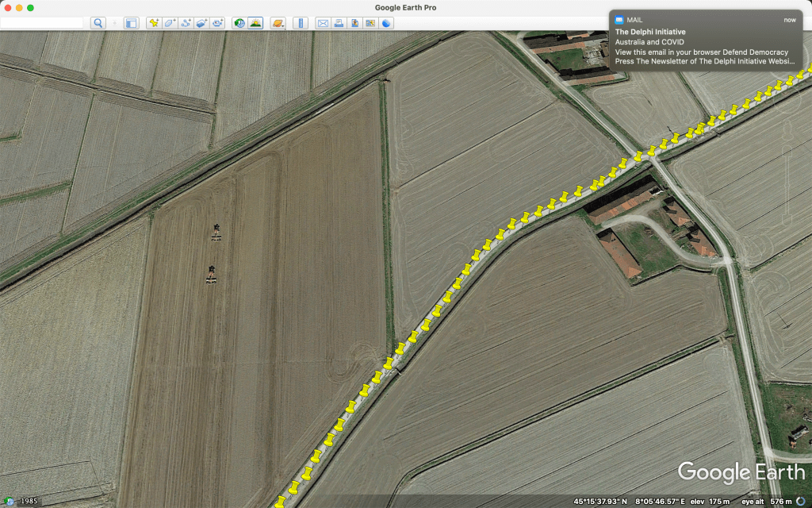Click the Google Earth Pro window title
The height and width of the screenshot is (508, 812).
[405, 7]
